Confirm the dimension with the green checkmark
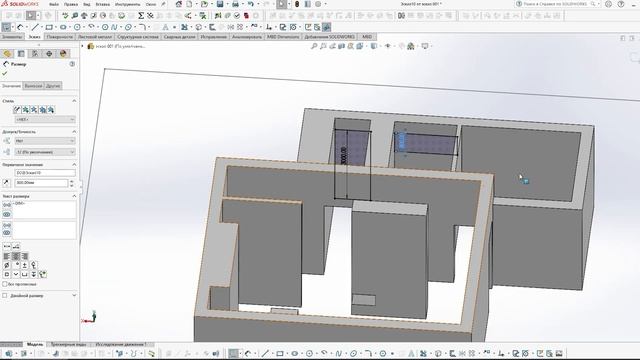Screen dimensions: 640x360 click(x=5, y=73)
